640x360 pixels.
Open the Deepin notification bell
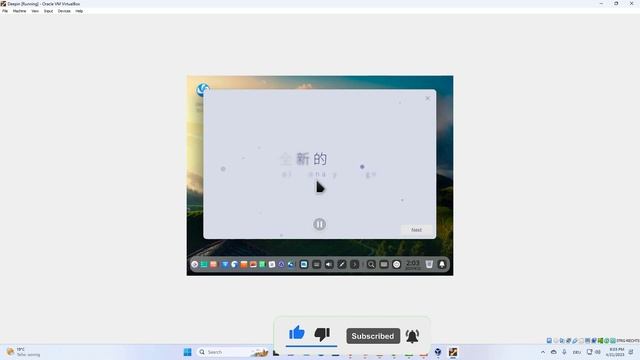(442, 264)
